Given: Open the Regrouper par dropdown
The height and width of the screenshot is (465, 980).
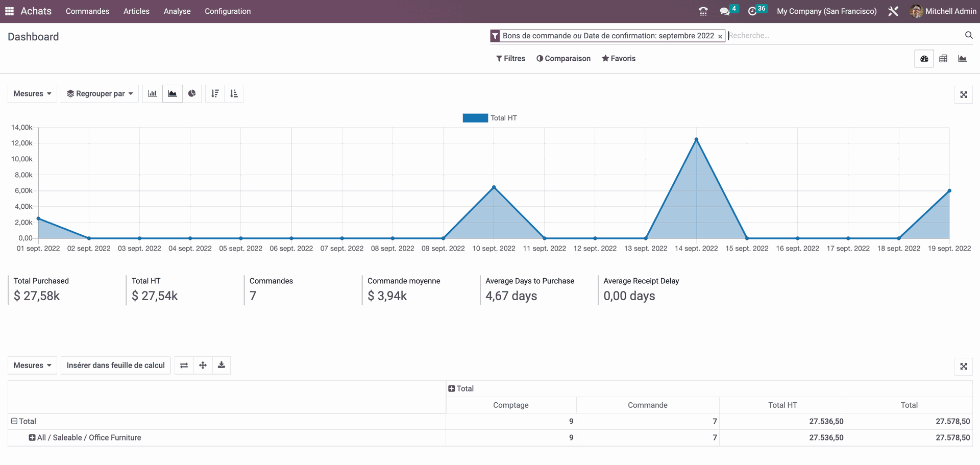Looking at the screenshot, I should tap(100, 93).
